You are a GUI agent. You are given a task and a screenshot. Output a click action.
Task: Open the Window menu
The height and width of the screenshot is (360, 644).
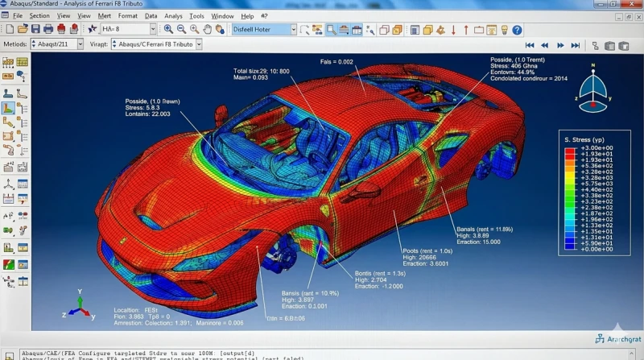coord(222,15)
